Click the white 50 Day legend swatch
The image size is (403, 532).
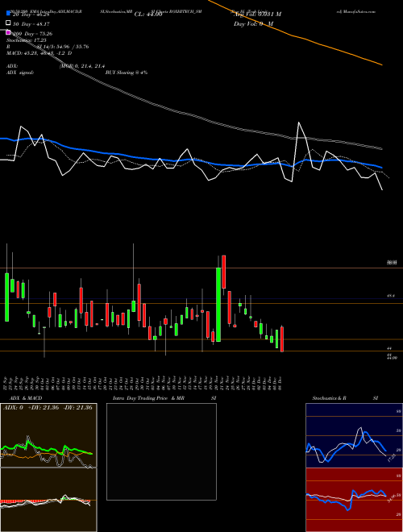[x=8, y=23]
